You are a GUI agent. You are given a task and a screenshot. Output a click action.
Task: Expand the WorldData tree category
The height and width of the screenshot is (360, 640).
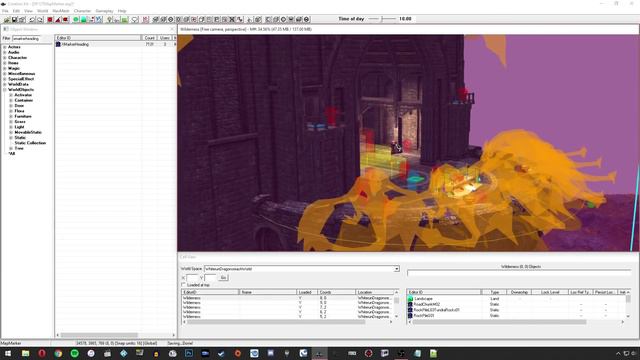(4, 84)
